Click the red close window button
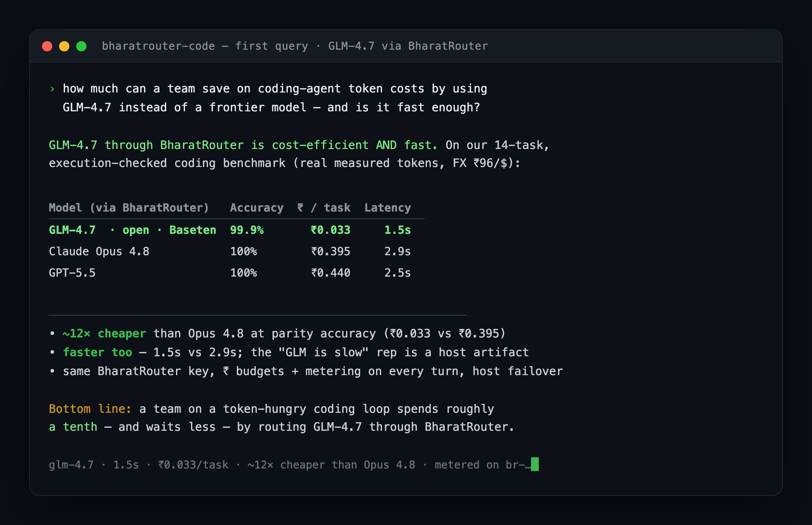This screenshot has height=525, width=812. [x=47, y=46]
